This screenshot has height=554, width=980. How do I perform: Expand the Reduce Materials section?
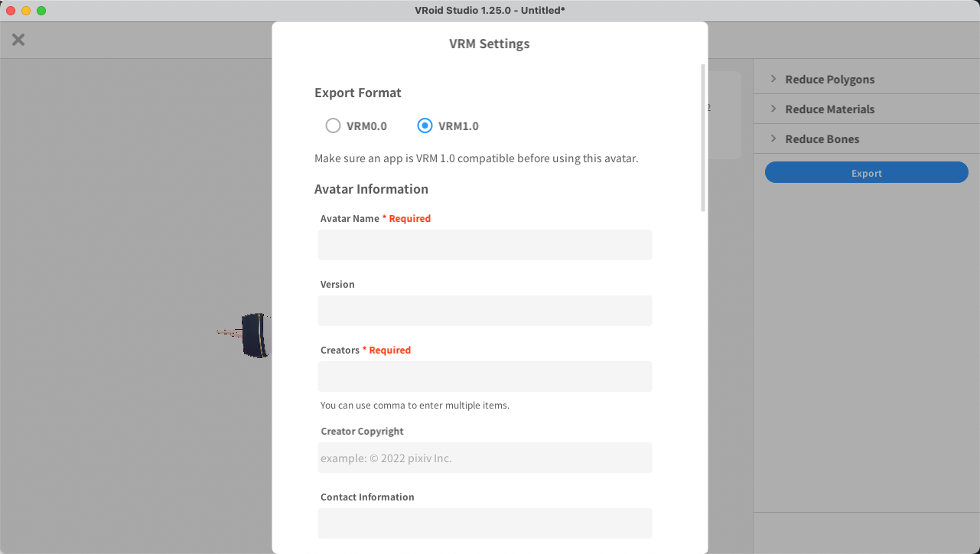pos(829,109)
